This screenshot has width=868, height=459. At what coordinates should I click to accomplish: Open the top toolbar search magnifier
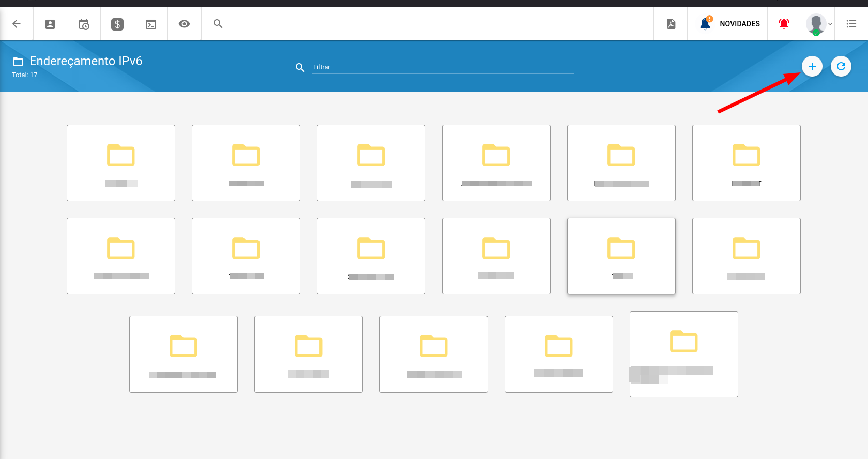(218, 23)
